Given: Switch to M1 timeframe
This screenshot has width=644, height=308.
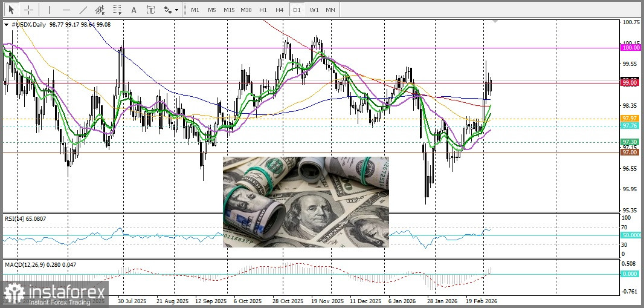Looking at the screenshot, I should click(x=195, y=10).
